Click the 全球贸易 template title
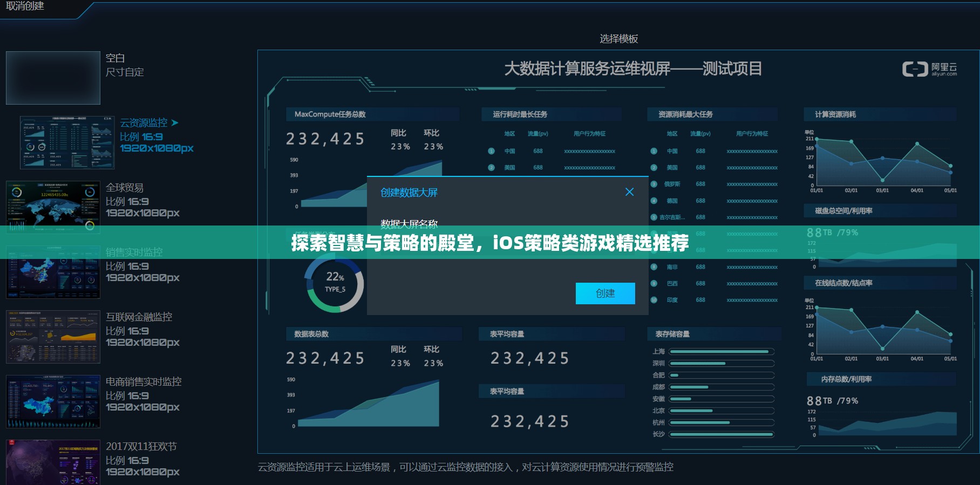The height and width of the screenshot is (485, 980). coord(125,188)
